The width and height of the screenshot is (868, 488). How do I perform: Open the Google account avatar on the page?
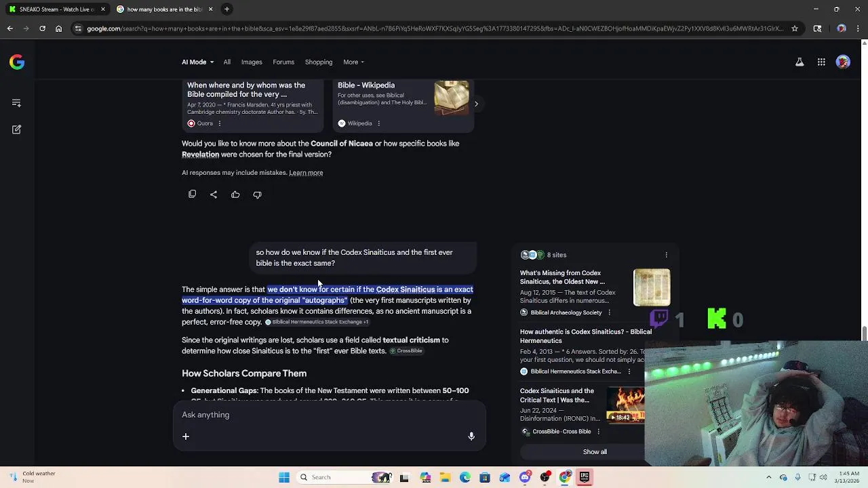pyautogui.click(x=843, y=62)
